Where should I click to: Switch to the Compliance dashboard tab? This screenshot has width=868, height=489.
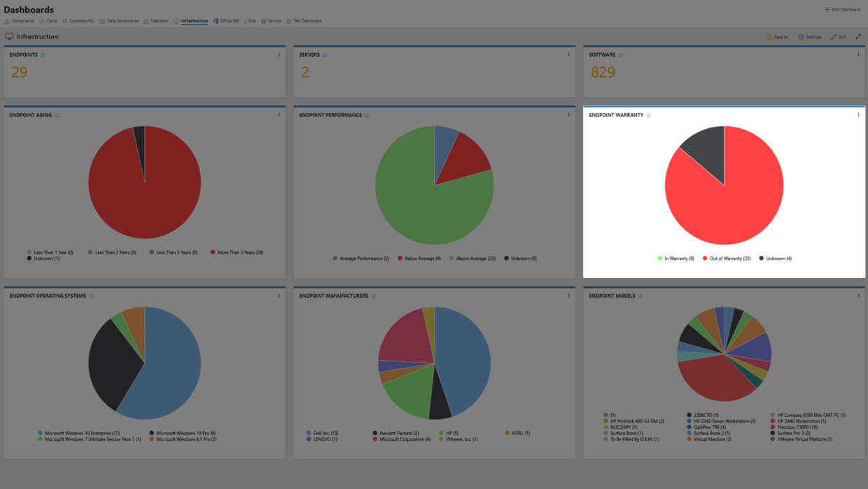pos(19,21)
